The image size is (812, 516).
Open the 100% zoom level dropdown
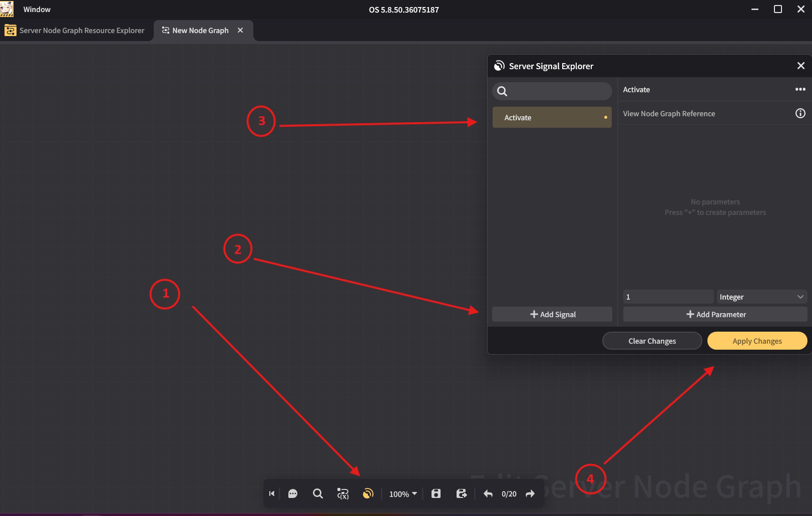403,494
